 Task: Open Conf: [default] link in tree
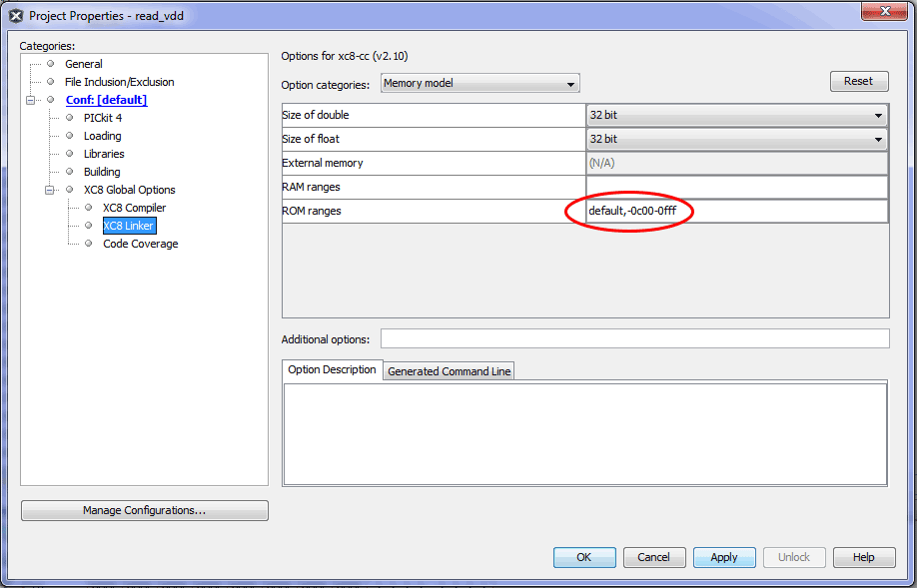point(106,100)
